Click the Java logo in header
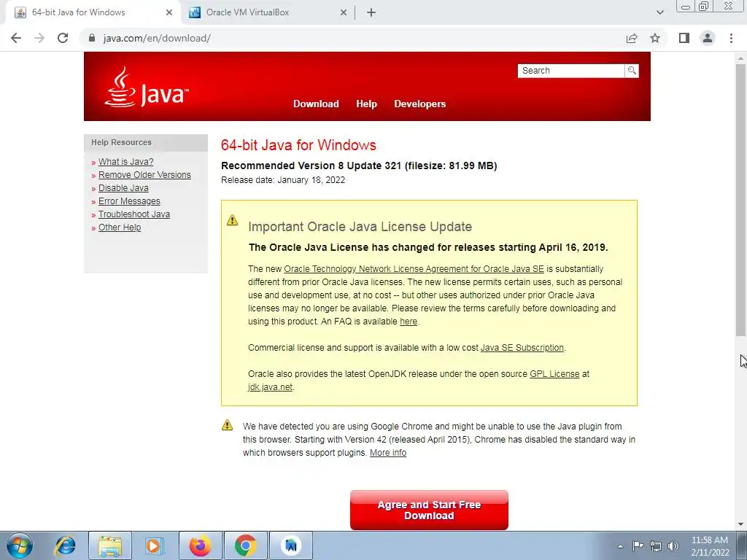747x560 pixels. [146, 87]
